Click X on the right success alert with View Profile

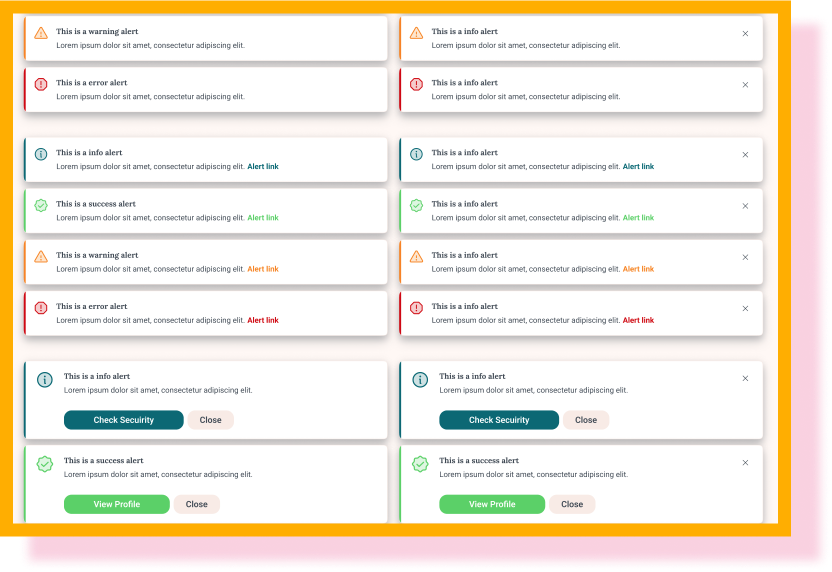pos(745,463)
